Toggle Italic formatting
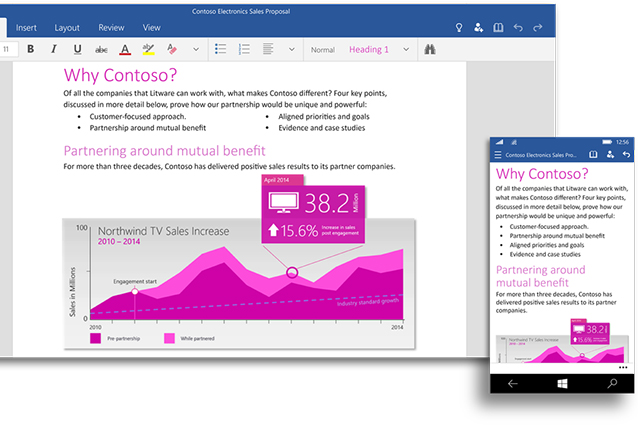Image resolution: width=638 pixels, height=425 pixels. tap(54, 49)
